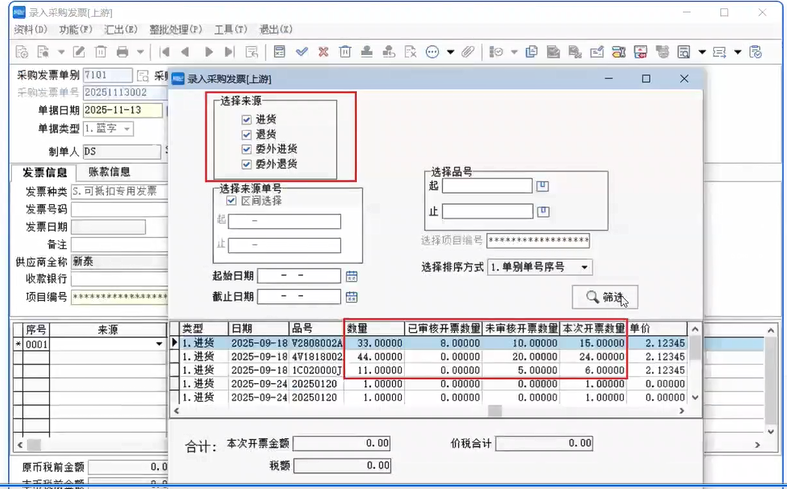Click the dialog grid vertical scrollbar thumb

(x=695, y=347)
